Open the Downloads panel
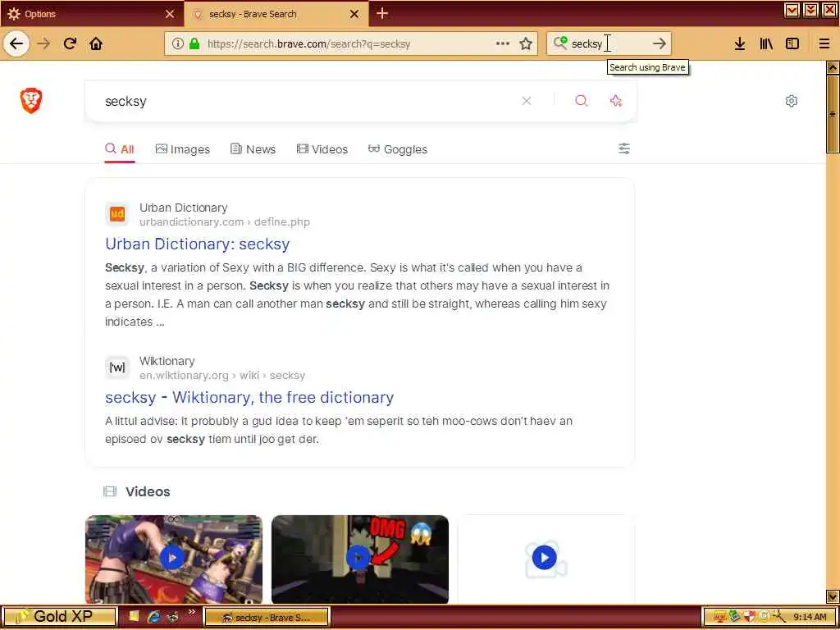The width and height of the screenshot is (840, 630). click(740, 43)
